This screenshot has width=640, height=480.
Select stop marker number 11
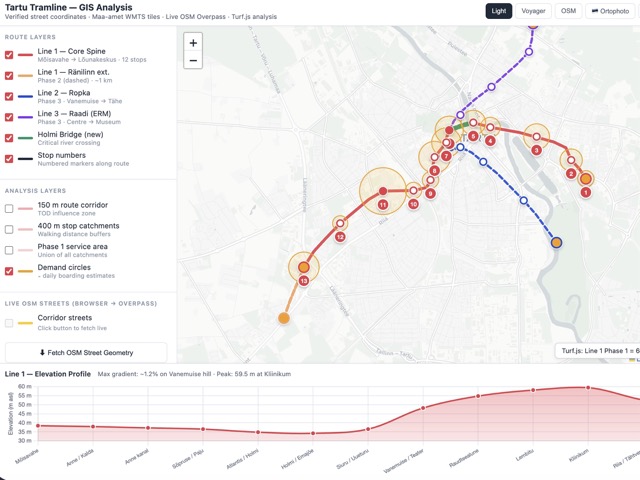tap(383, 205)
